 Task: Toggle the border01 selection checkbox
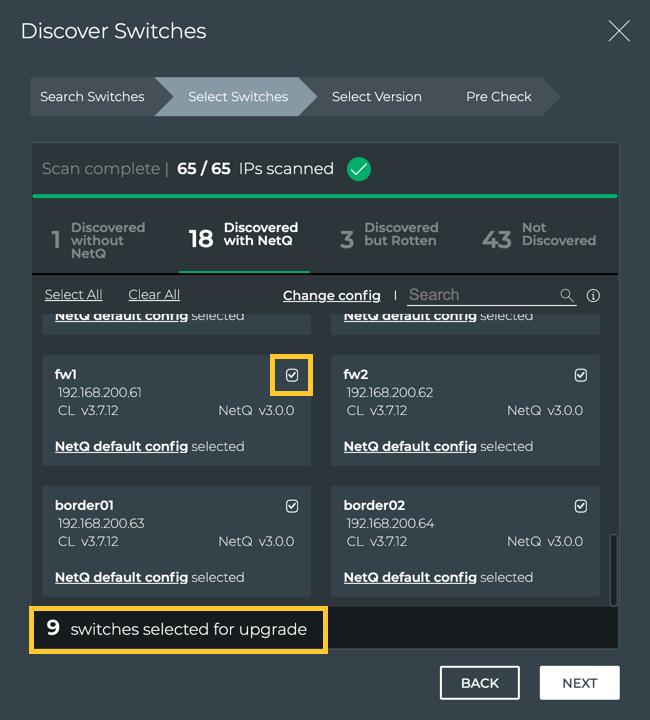tap(292, 506)
